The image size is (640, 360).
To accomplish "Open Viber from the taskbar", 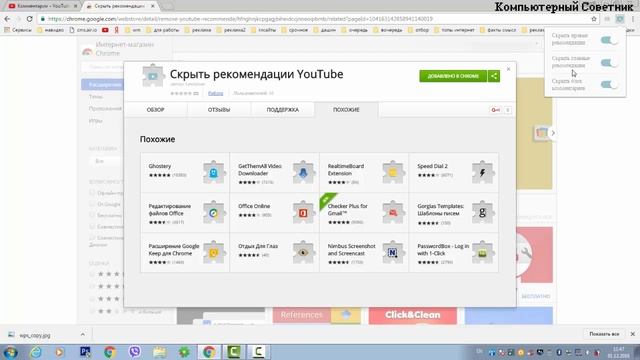I will (135, 352).
